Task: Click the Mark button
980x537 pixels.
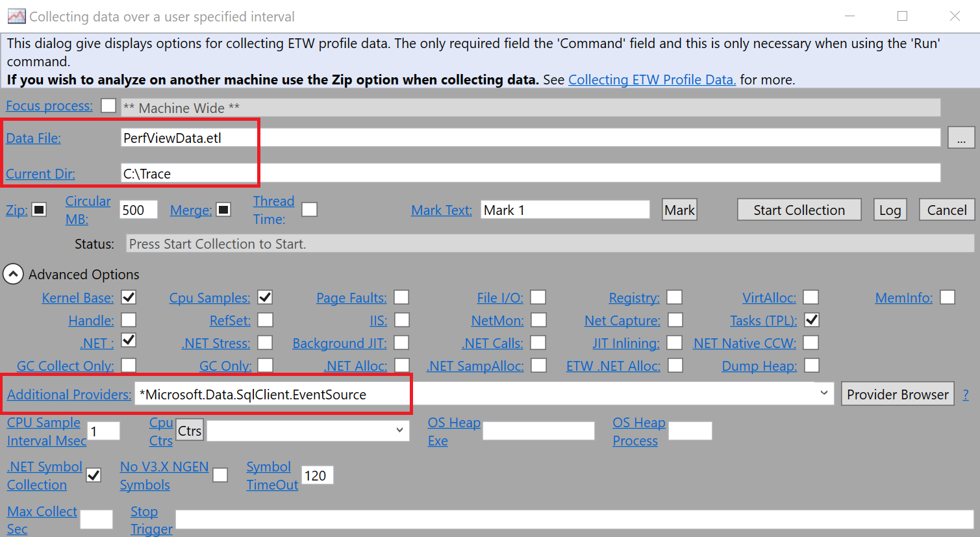Action: point(679,209)
